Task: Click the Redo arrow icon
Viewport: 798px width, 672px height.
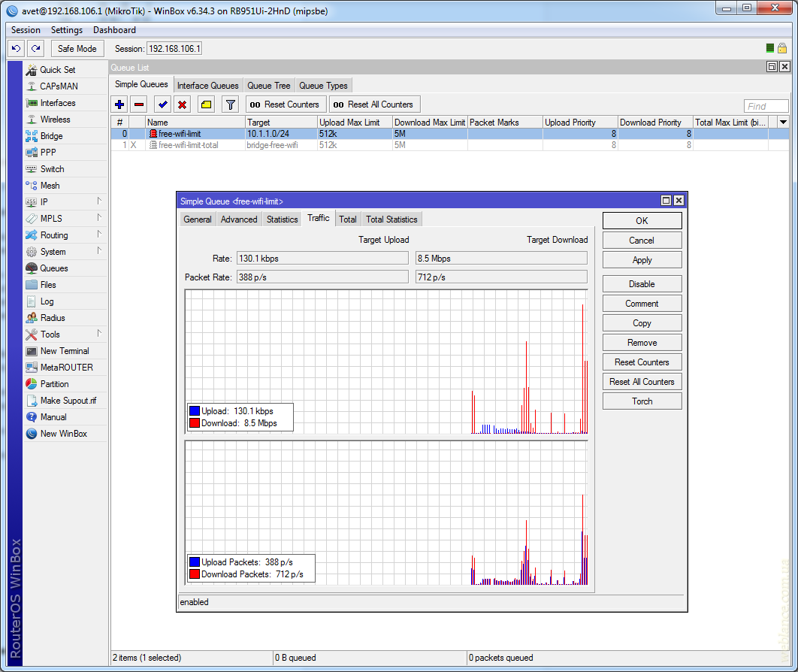Action: click(35, 48)
